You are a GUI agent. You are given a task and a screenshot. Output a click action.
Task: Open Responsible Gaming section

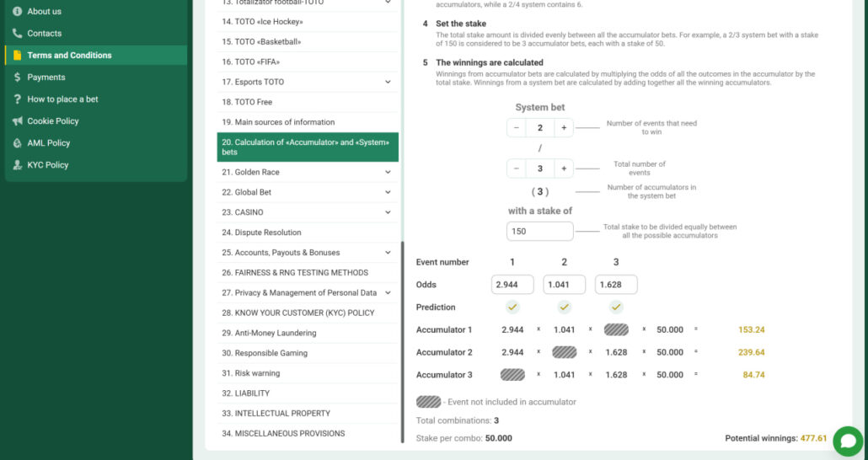tap(308, 353)
